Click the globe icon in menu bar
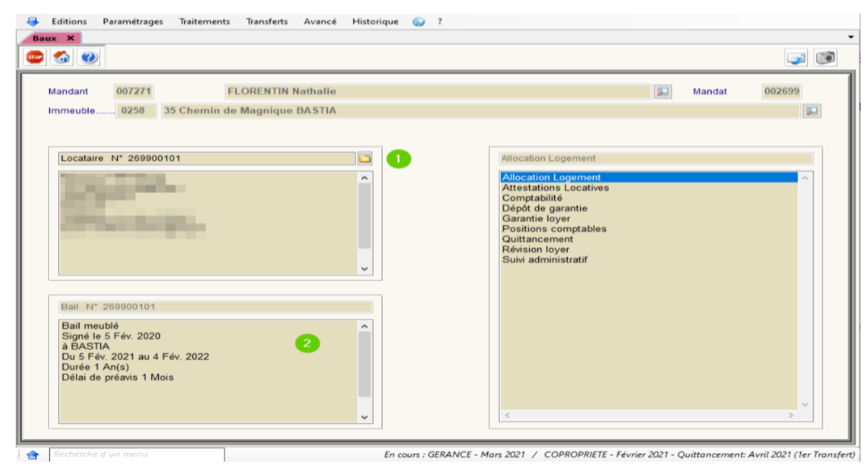 pos(418,21)
